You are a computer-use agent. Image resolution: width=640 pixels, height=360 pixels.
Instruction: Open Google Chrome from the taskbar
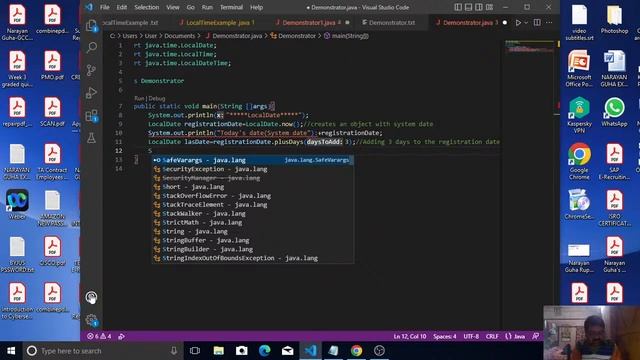tap(356, 351)
